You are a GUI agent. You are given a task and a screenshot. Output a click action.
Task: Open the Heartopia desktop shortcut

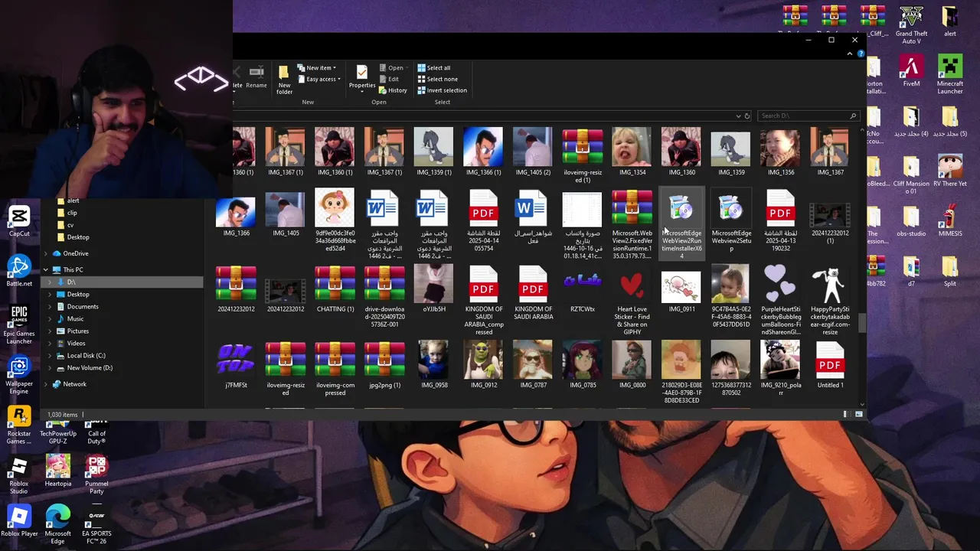click(x=57, y=471)
